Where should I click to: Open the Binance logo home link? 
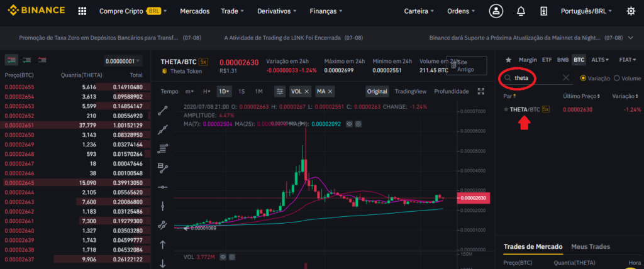(x=36, y=11)
